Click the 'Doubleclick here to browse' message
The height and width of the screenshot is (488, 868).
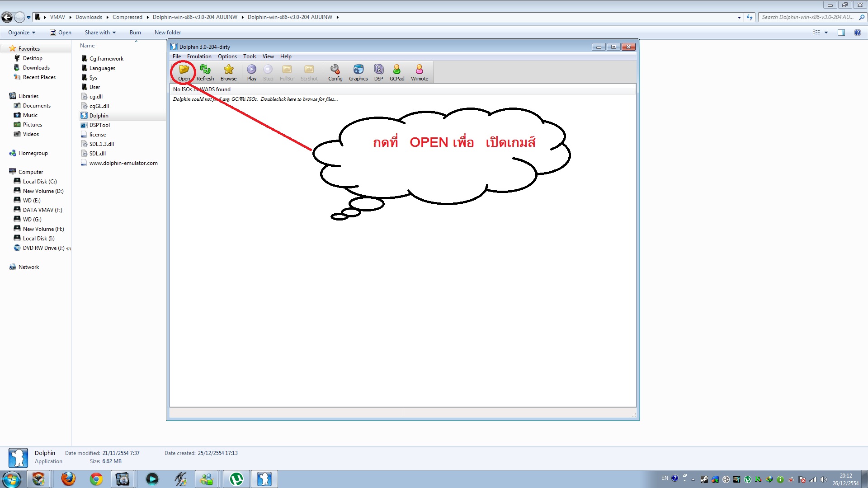coord(255,99)
